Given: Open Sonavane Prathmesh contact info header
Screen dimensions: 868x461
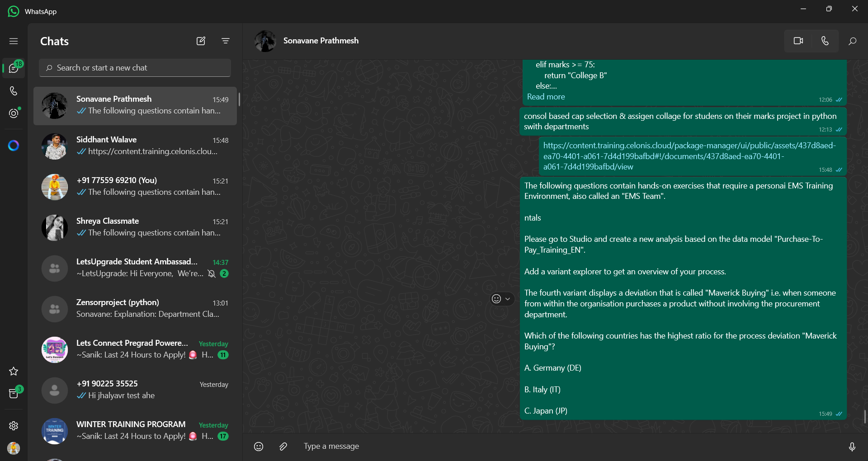Looking at the screenshot, I should pos(321,41).
